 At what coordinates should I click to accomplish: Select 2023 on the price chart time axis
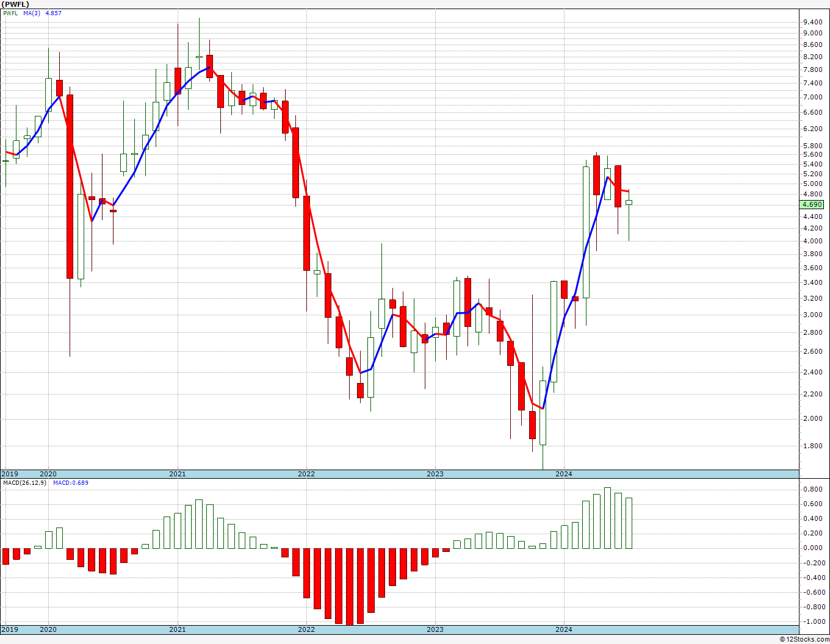(x=435, y=474)
